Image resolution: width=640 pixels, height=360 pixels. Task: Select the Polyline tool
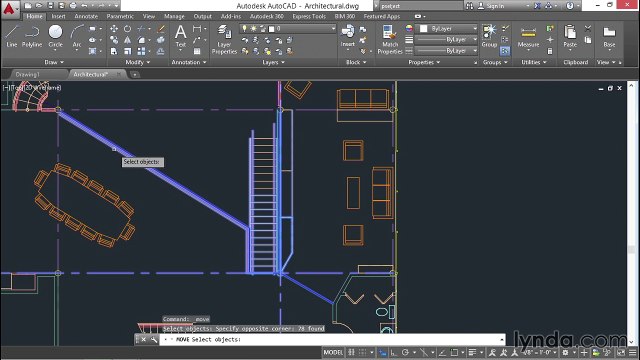32,36
